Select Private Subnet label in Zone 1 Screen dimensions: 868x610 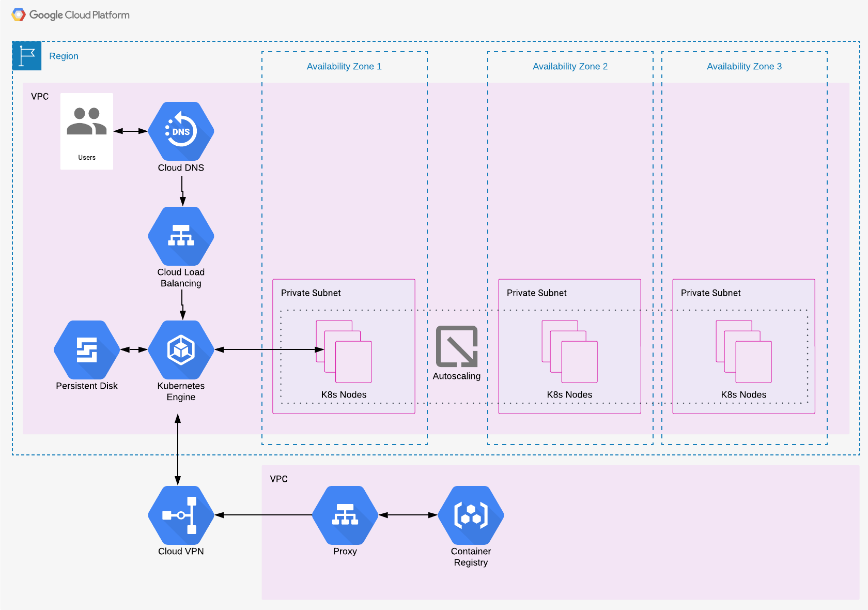point(311,293)
